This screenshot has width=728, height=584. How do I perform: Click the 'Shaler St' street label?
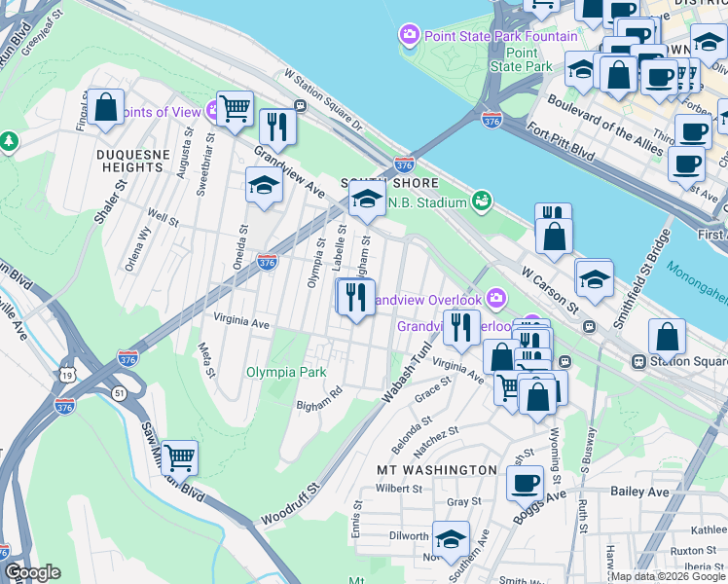point(111,201)
